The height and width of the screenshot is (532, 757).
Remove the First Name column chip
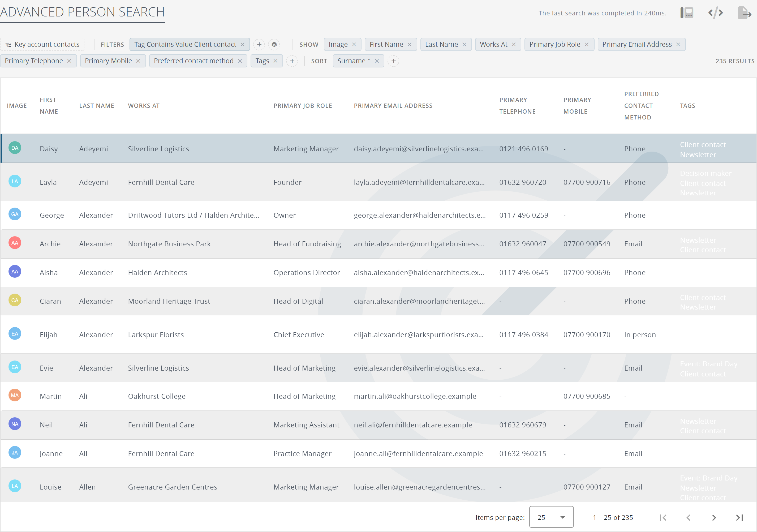point(409,44)
